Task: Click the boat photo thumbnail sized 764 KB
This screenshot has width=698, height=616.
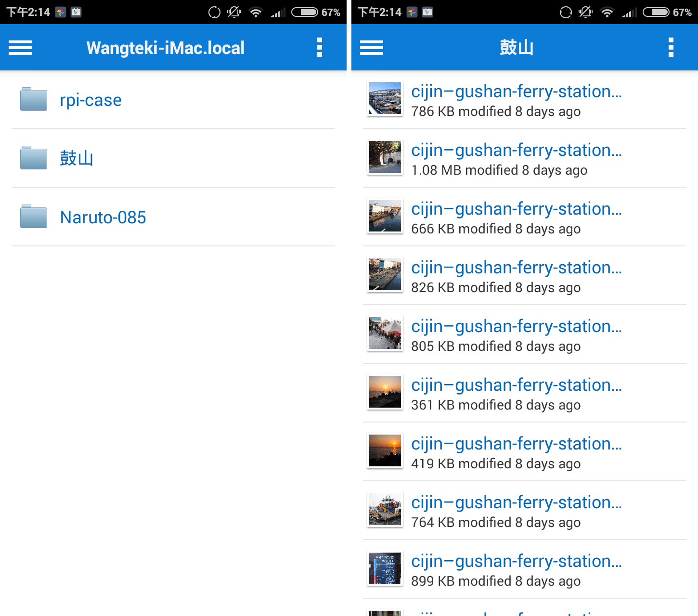Action: (x=385, y=509)
